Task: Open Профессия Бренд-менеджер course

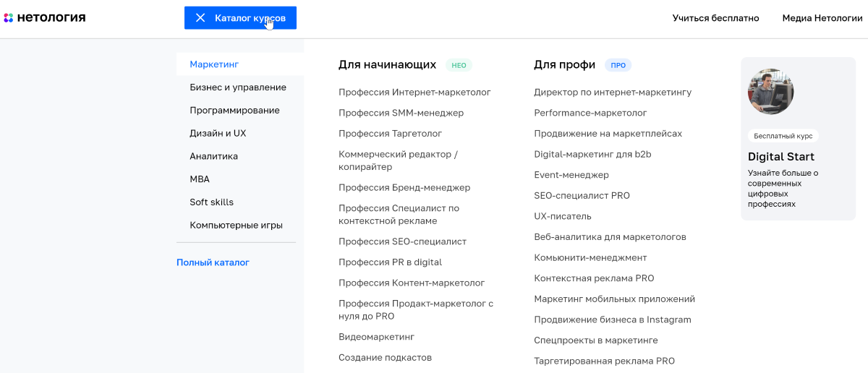Action: tap(404, 188)
